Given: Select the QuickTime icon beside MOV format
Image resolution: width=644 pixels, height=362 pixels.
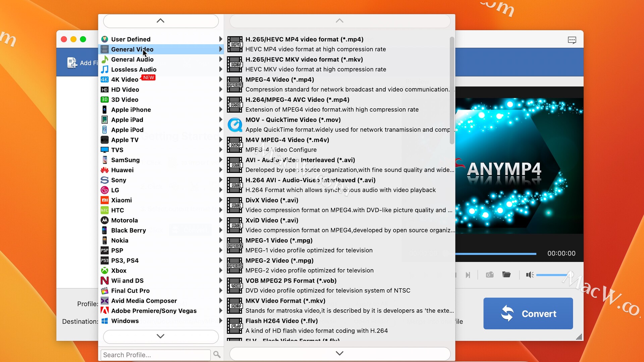Looking at the screenshot, I should pos(235,125).
